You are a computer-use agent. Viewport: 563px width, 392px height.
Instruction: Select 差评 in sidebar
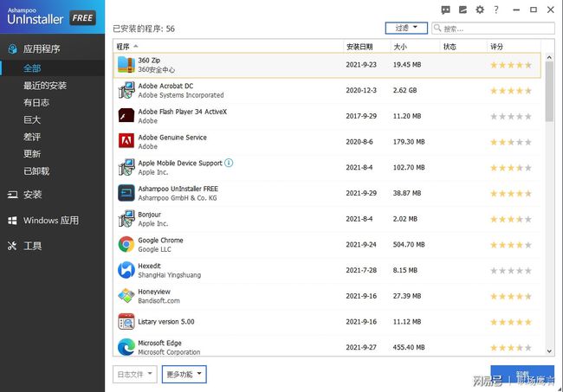(x=32, y=137)
